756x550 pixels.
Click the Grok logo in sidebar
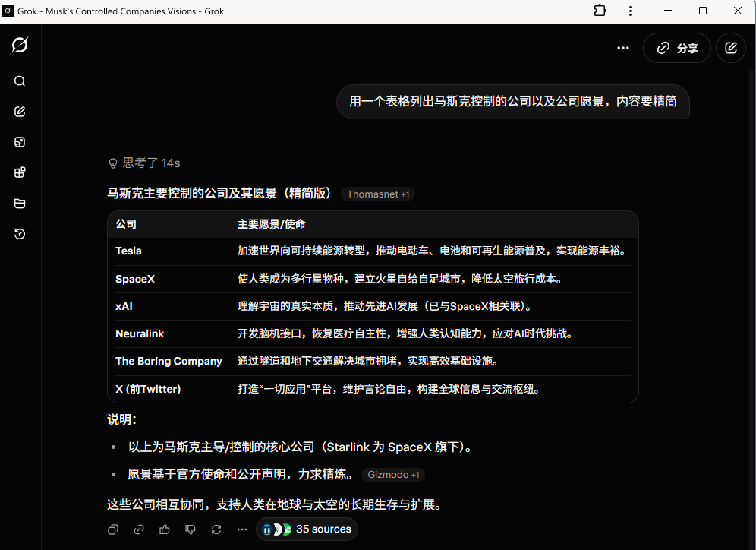pyautogui.click(x=20, y=46)
